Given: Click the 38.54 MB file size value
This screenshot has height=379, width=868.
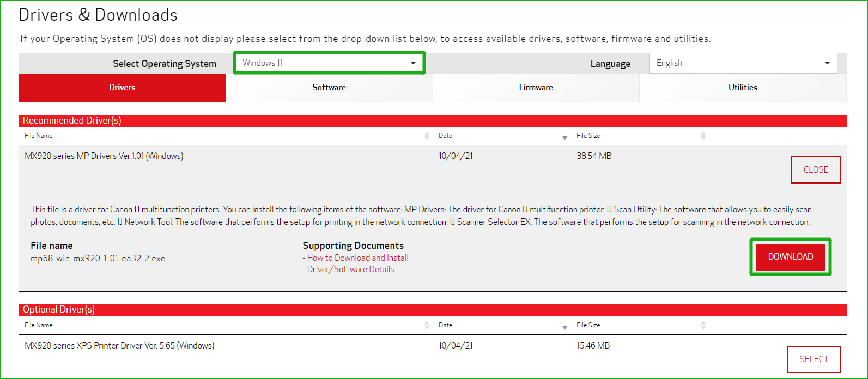Looking at the screenshot, I should click(x=594, y=156).
